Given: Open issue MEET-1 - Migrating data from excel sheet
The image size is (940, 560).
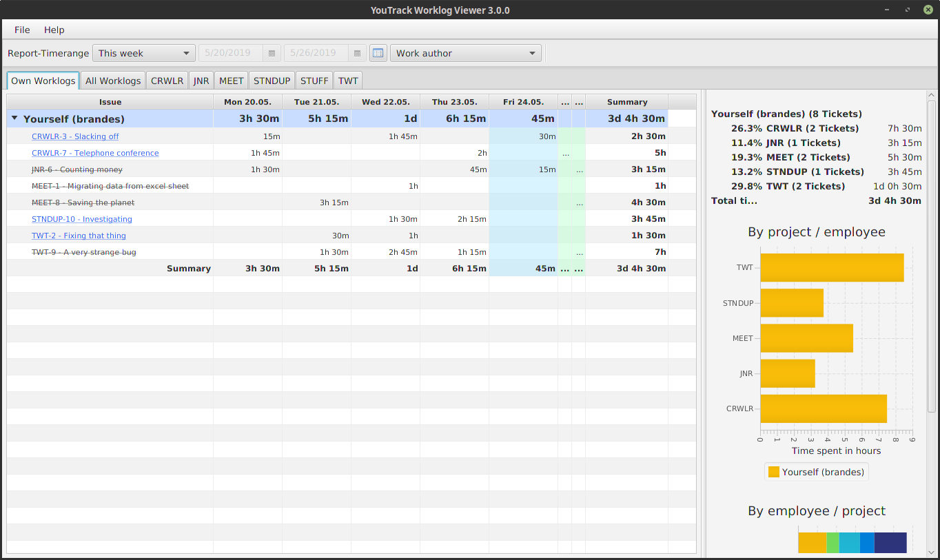Looking at the screenshot, I should [x=110, y=186].
